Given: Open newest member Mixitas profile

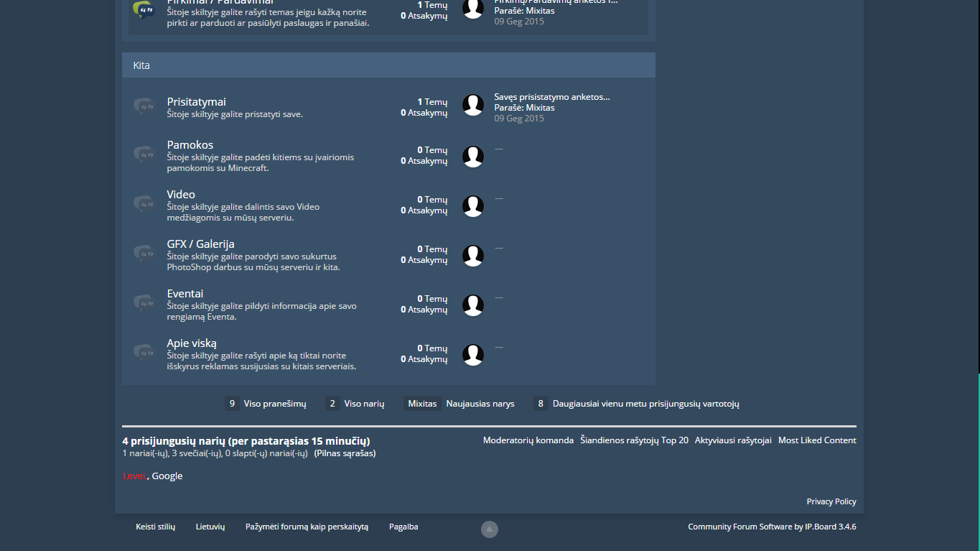Looking at the screenshot, I should click(422, 404).
